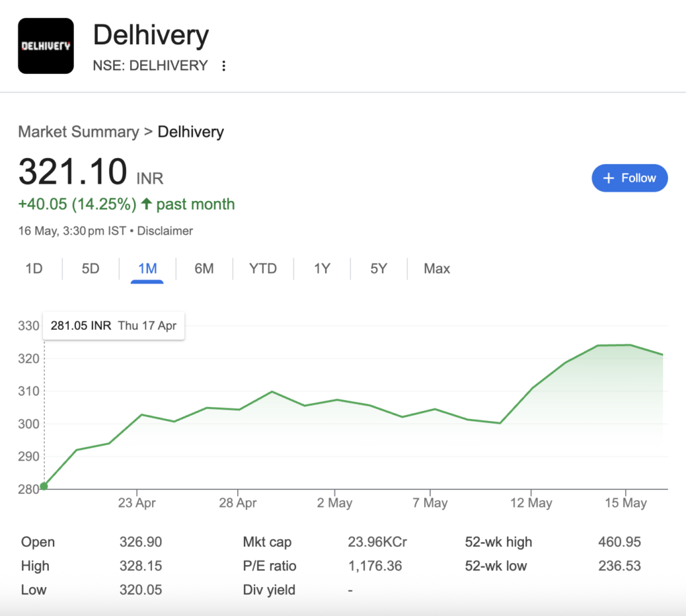
Task: Click the 281.05 INR chart tooltip
Action: 113,326
